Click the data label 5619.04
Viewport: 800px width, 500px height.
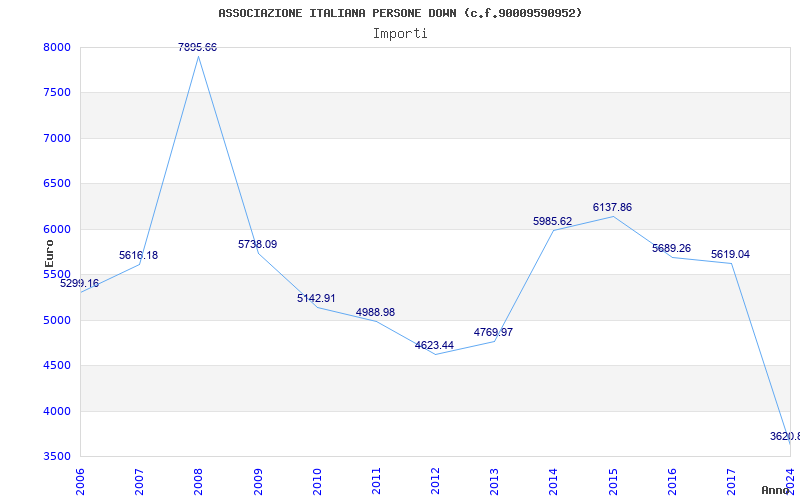tap(731, 255)
